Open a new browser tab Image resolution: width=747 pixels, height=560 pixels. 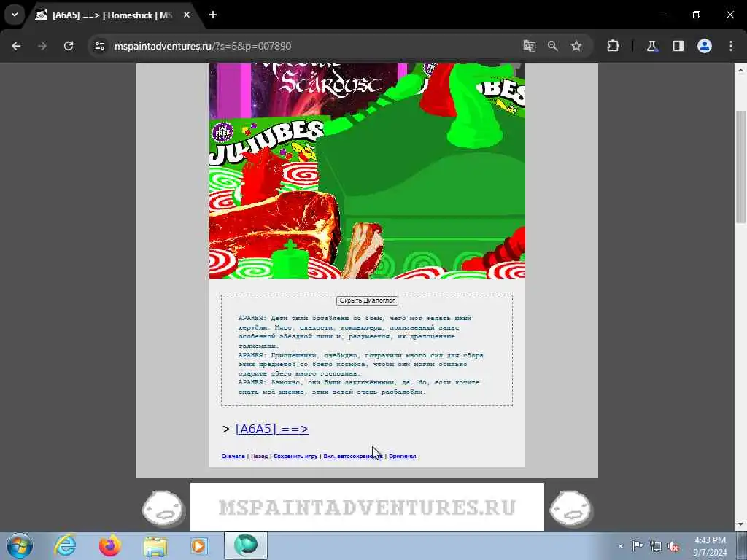213,15
